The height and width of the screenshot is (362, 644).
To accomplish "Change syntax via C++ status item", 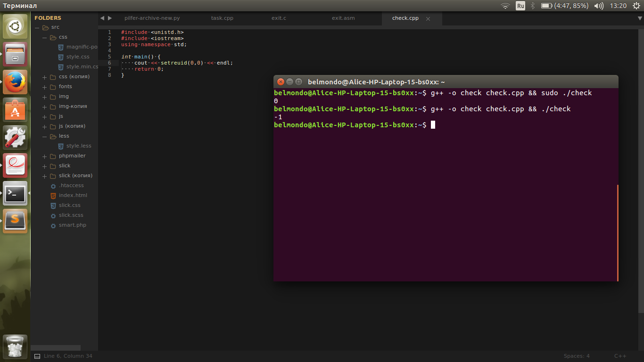I will [x=620, y=356].
